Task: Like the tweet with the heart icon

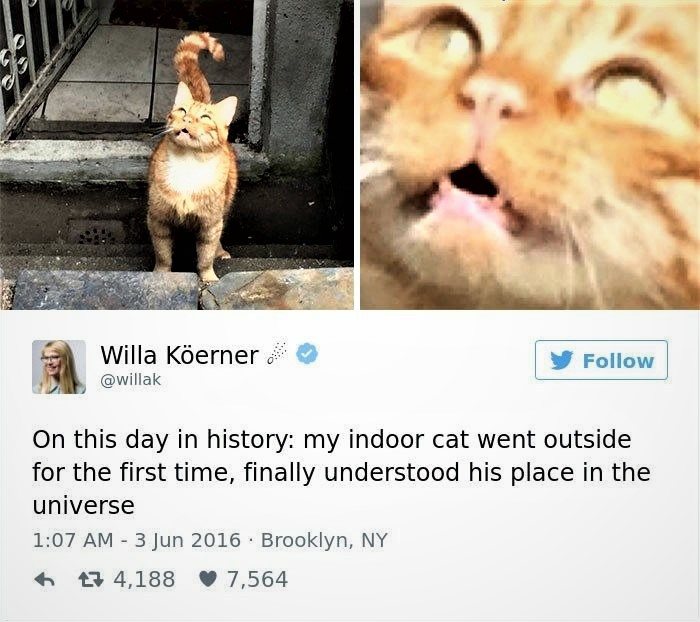Action: coord(208,580)
